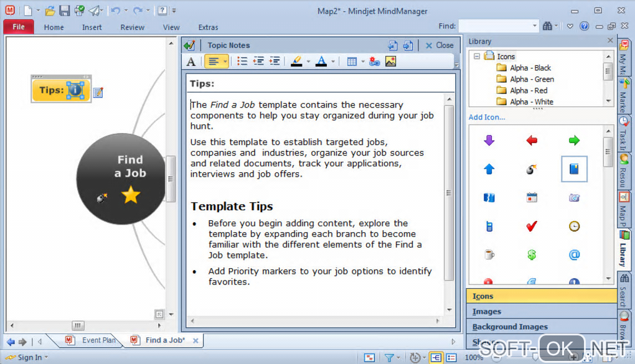Screen dimensions: 635x364
Task: Go to next topic note icon
Action: click(x=408, y=45)
